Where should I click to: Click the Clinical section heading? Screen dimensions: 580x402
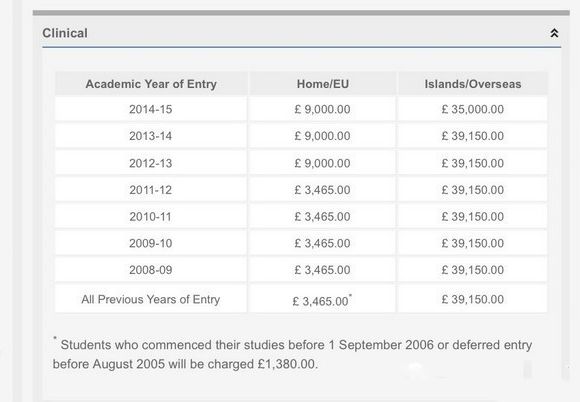(65, 33)
